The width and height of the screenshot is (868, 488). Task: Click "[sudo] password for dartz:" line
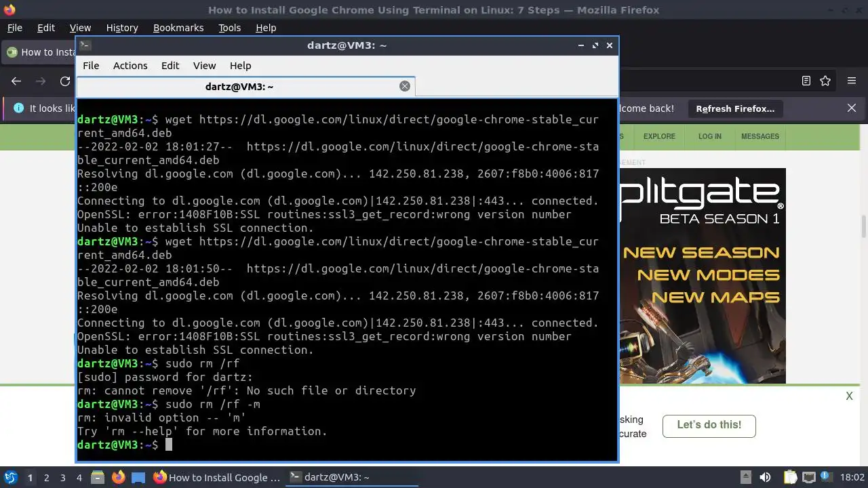(165, 377)
